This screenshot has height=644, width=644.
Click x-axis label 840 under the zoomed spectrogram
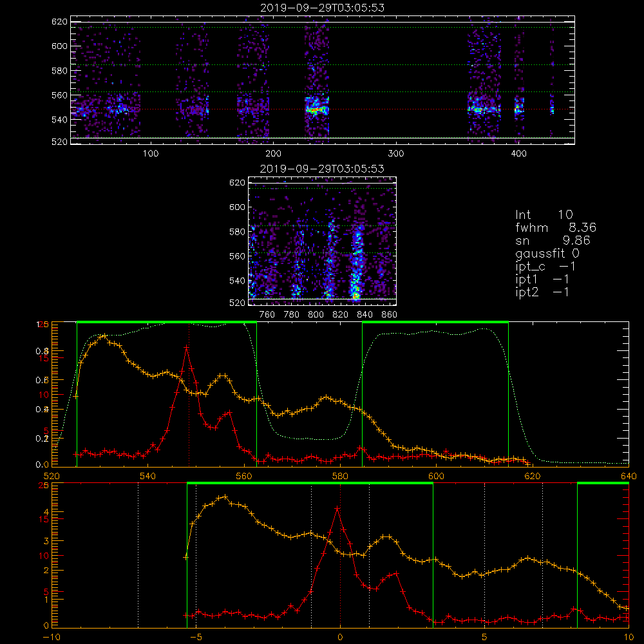click(x=365, y=315)
